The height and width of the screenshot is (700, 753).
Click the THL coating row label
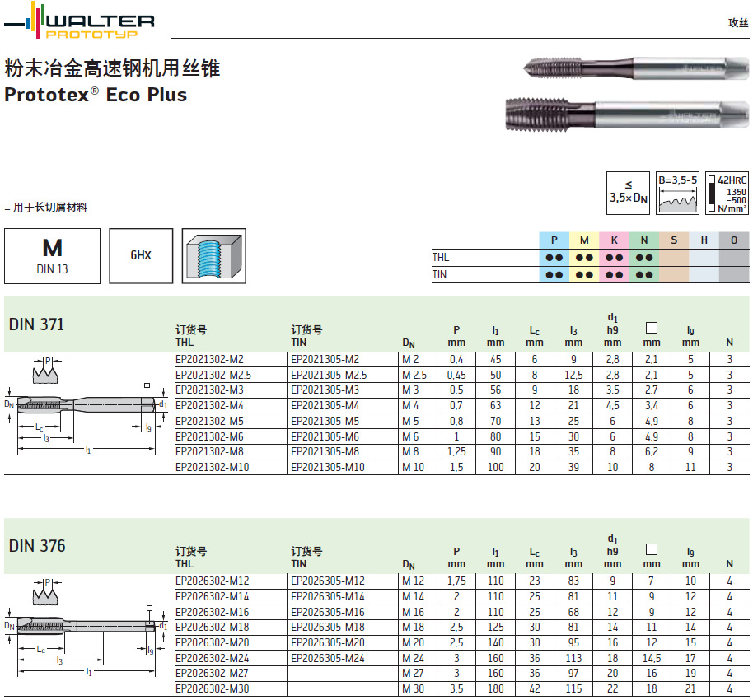[x=441, y=257]
